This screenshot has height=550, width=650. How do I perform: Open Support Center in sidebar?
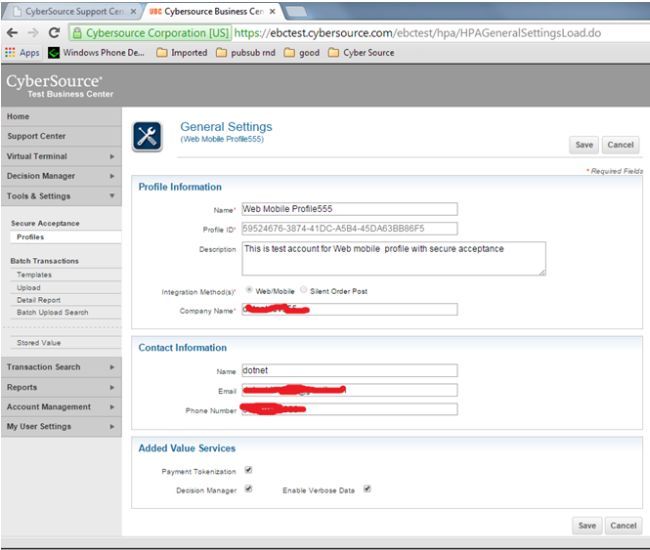pyautogui.click(x=61, y=136)
